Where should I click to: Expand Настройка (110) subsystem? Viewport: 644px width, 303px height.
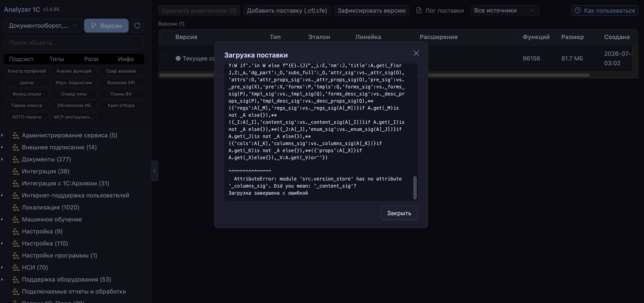coord(2,243)
